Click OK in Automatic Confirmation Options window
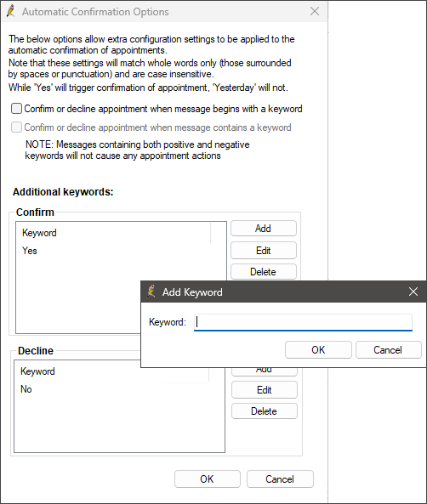The width and height of the screenshot is (427, 504). pos(207,479)
